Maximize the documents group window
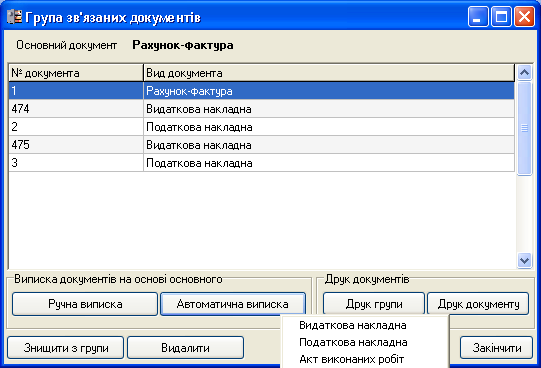541x368 pixels. coord(501,17)
